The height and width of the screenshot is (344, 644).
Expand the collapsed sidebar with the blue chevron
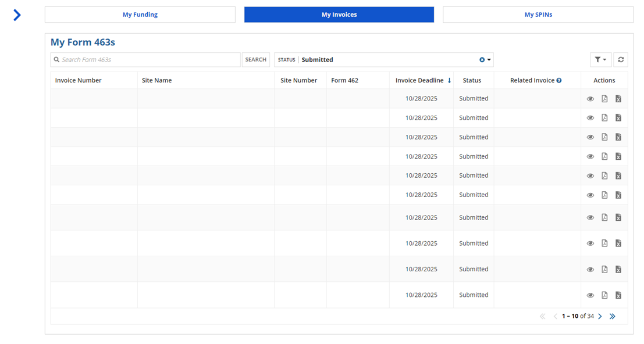pos(17,15)
